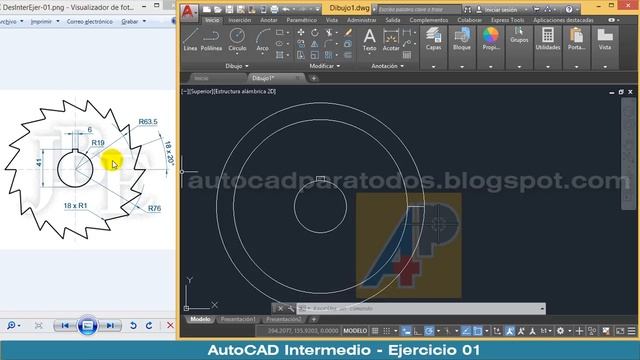The width and height of the screenshot is (640, 360).
Task: Open status bar customization menu icon
Action: click(x=632, y=331)
